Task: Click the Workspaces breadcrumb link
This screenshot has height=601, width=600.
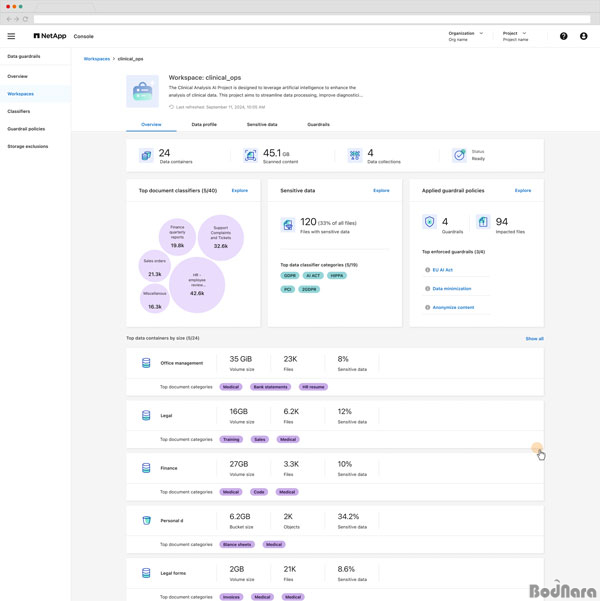Action: pos(97,59)
